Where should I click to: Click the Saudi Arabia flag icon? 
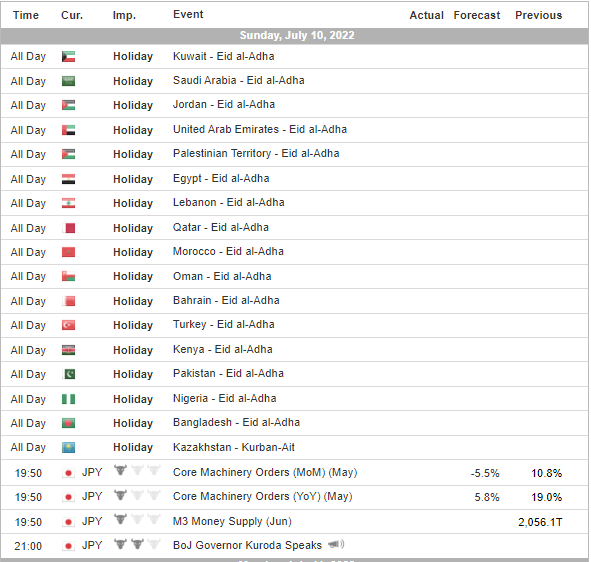click(69, 81)
